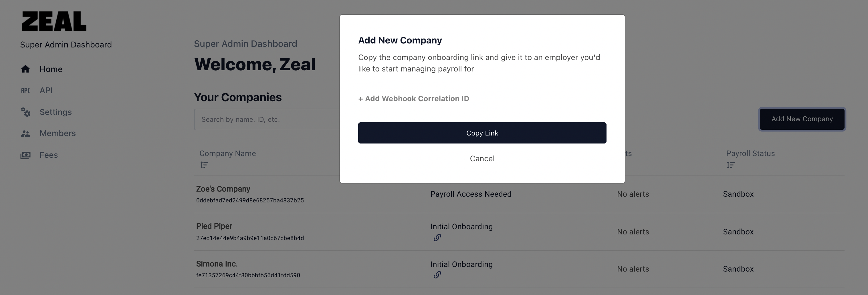This screenshot has width=868, height=295.
Task: Click the Home house icon in sidebar
Action: [25, 69]
